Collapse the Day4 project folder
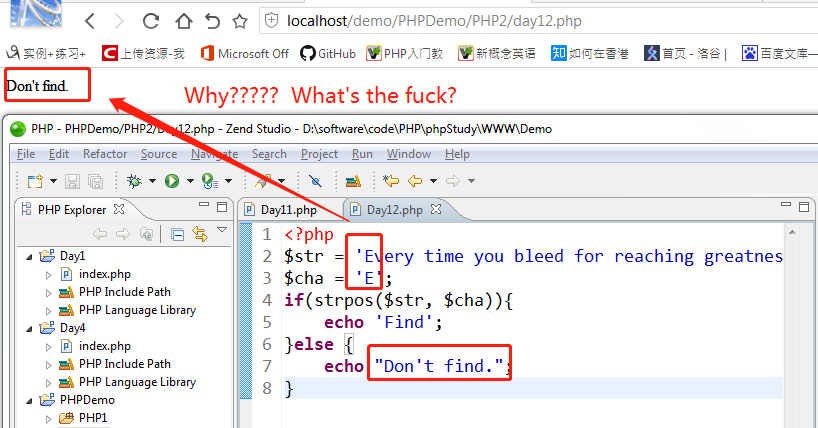This screenshot has width=818, height=428. click(x=30, y=328)
